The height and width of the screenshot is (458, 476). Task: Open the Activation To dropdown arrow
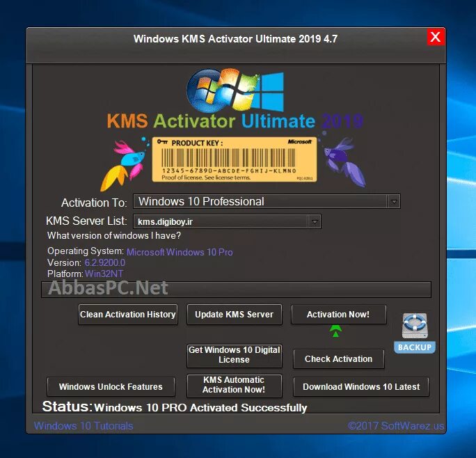click(394, 201)
